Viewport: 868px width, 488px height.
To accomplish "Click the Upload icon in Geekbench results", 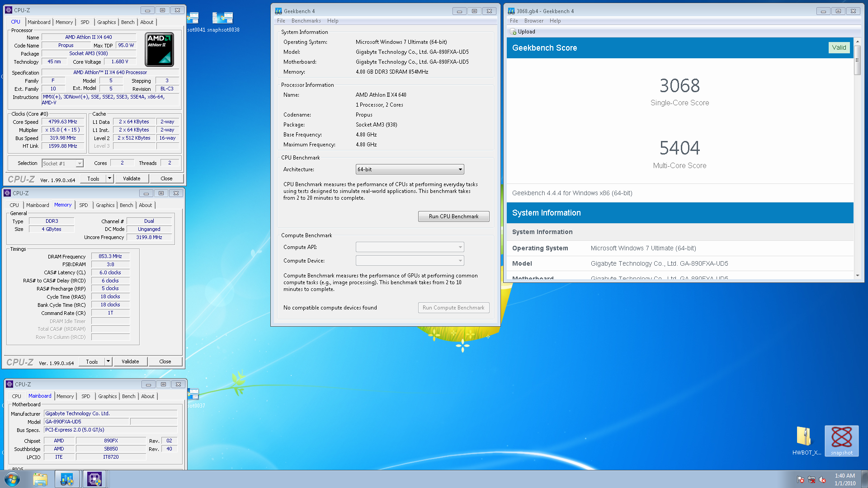I will (513, 32).
